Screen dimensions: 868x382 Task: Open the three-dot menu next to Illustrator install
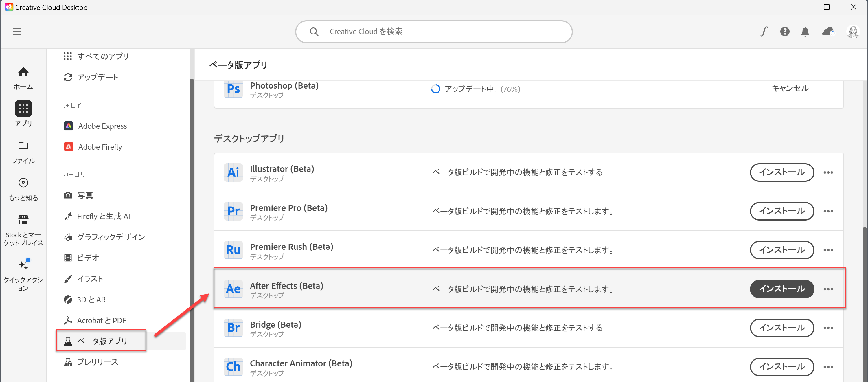(x=829, y=172)
